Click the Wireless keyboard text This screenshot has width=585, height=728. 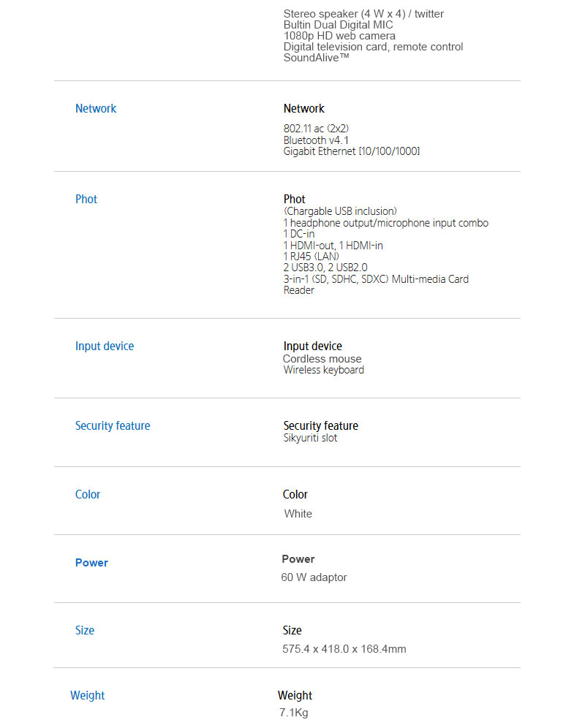[324, 370]
